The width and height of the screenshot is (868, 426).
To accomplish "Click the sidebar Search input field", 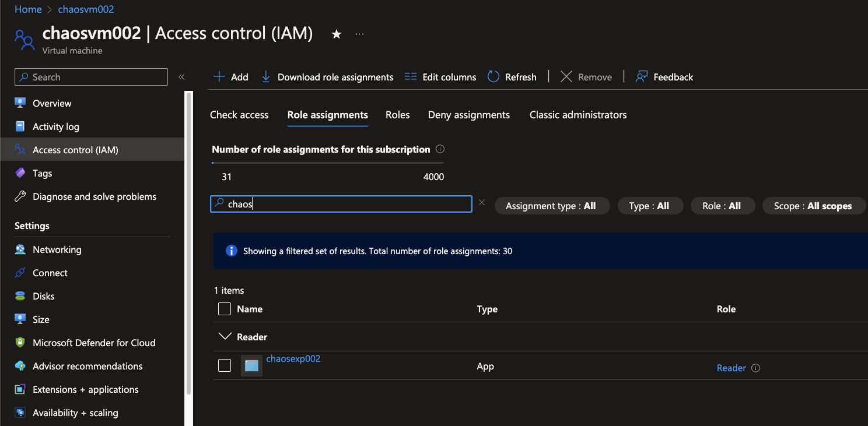I will tap(91, 77).
